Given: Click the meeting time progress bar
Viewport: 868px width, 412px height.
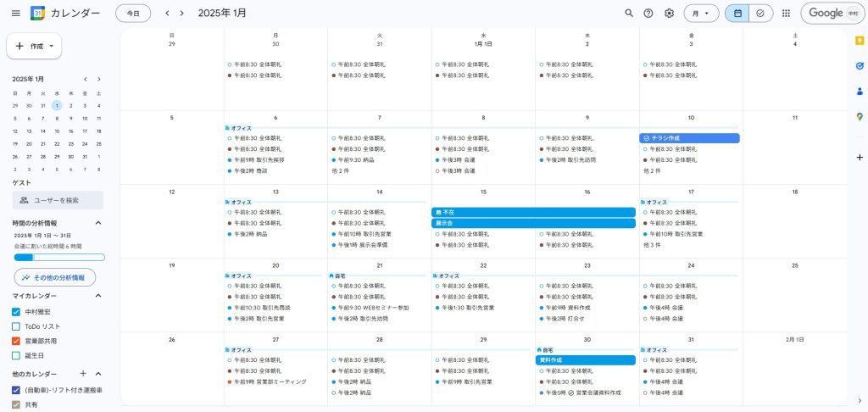Looking at the screenshot, I should pos(59,257).
